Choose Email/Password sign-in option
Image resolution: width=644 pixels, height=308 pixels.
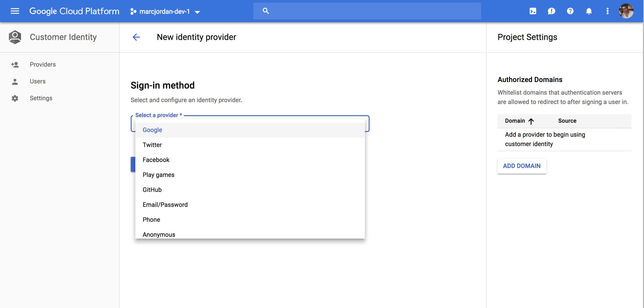coord(165,204)
